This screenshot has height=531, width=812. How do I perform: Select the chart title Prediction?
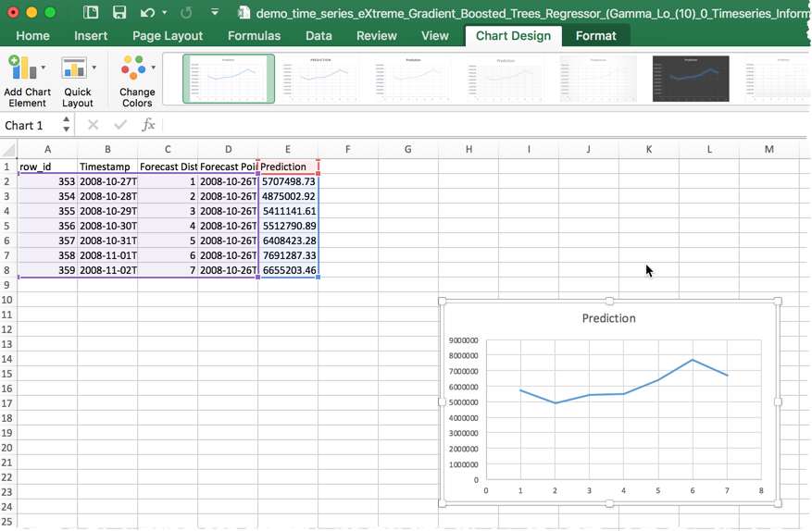[608, 318]
